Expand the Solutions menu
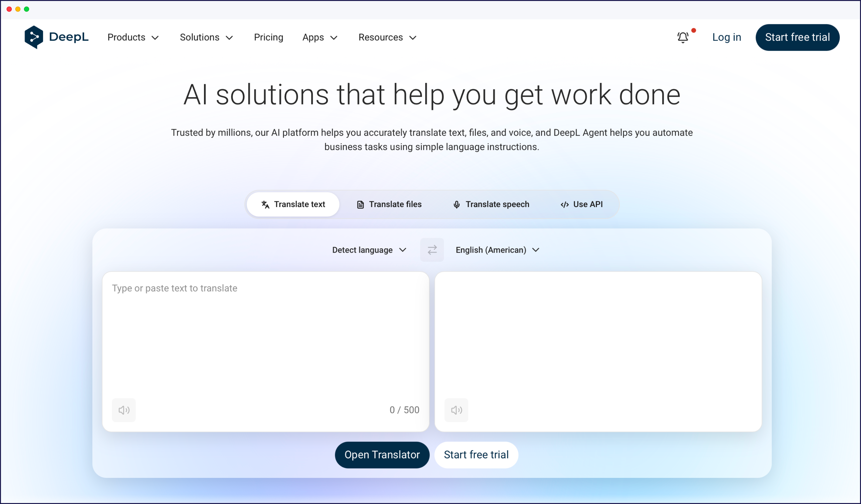Viewport: 861px width, 504px height. [206, 37]
